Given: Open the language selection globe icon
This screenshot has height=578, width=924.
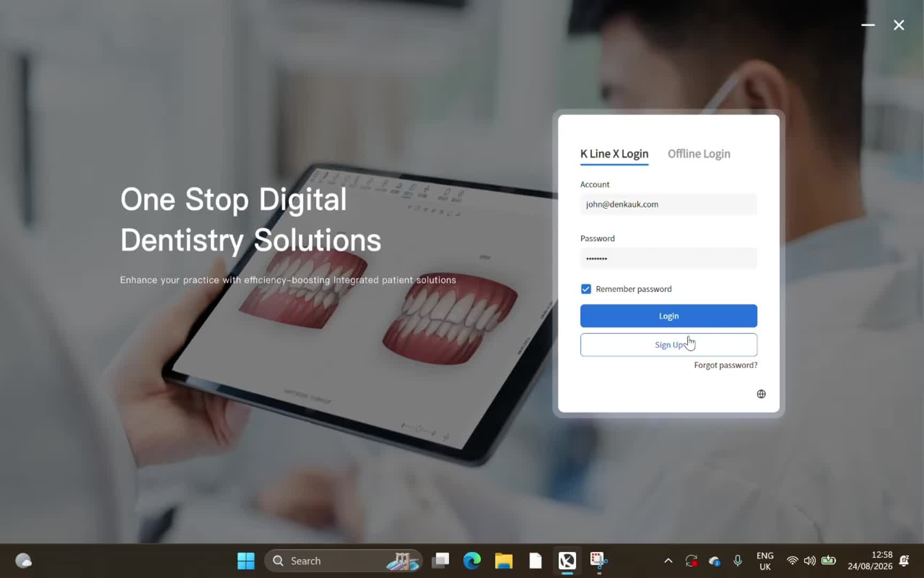Looking at the screenshot, I should coord(761,394).
